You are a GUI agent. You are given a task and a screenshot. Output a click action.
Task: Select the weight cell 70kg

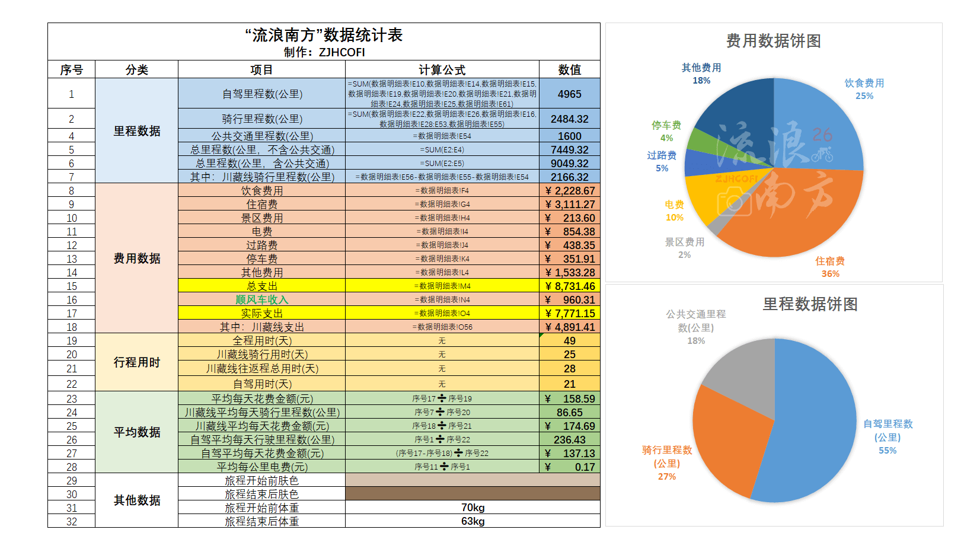coord(473,508)
